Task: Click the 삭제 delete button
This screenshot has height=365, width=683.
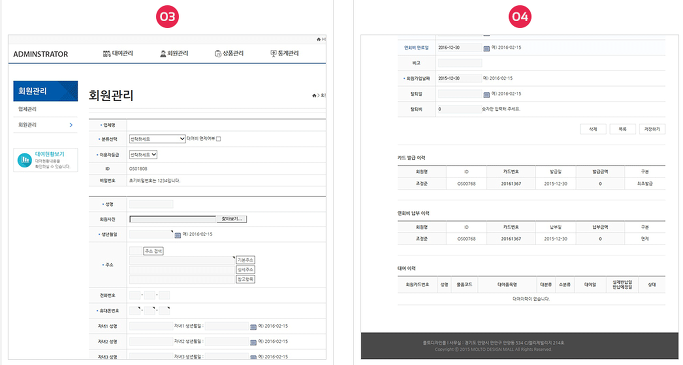Action: tap(593, 129)
